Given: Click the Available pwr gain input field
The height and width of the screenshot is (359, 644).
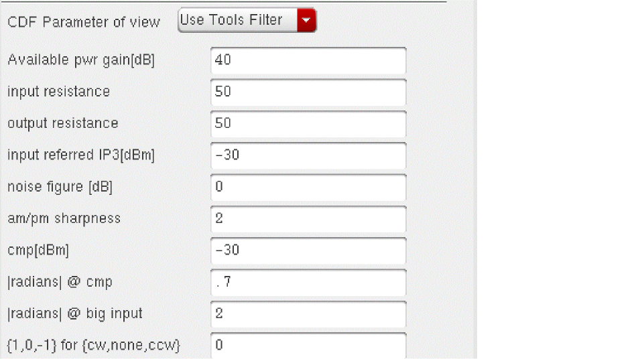Looking at the screenshot, I should pos(308,60).
